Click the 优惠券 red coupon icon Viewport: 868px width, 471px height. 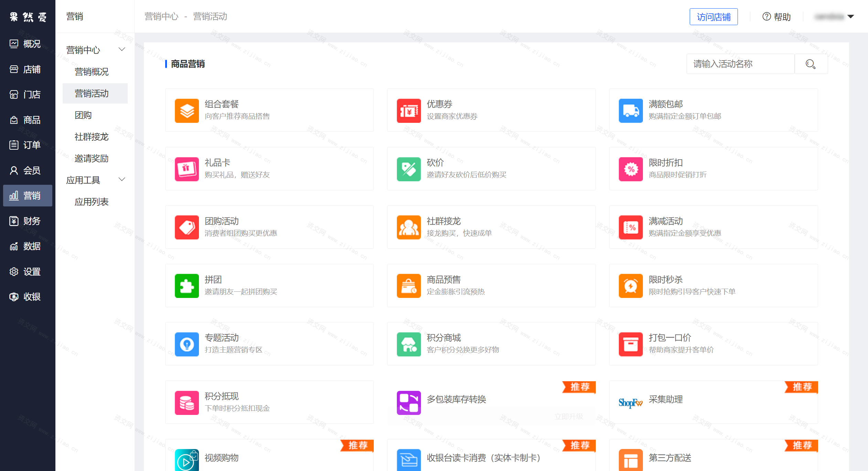pyautogui.click(x=409, y=111)
